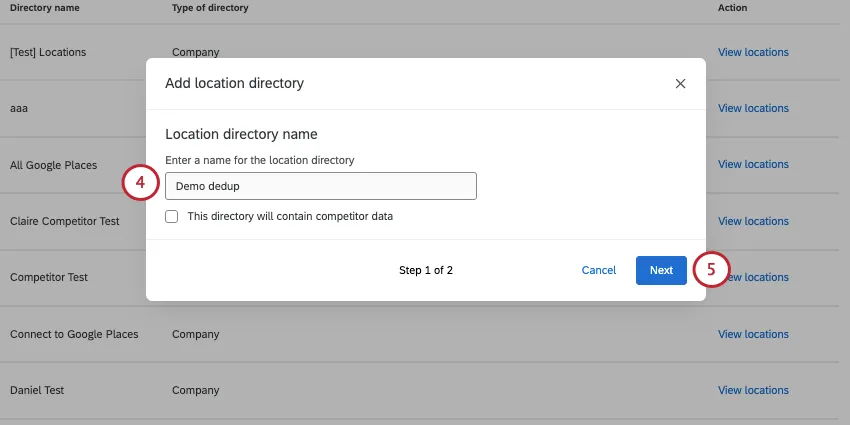Open View locations for All Google Places
Viewport: 850px width, 425px height.
[753, 164]
